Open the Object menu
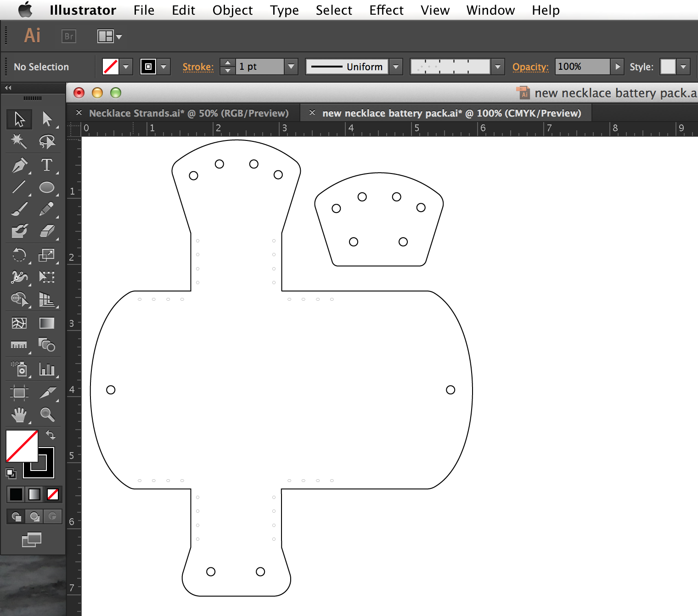 coord(232,10)
